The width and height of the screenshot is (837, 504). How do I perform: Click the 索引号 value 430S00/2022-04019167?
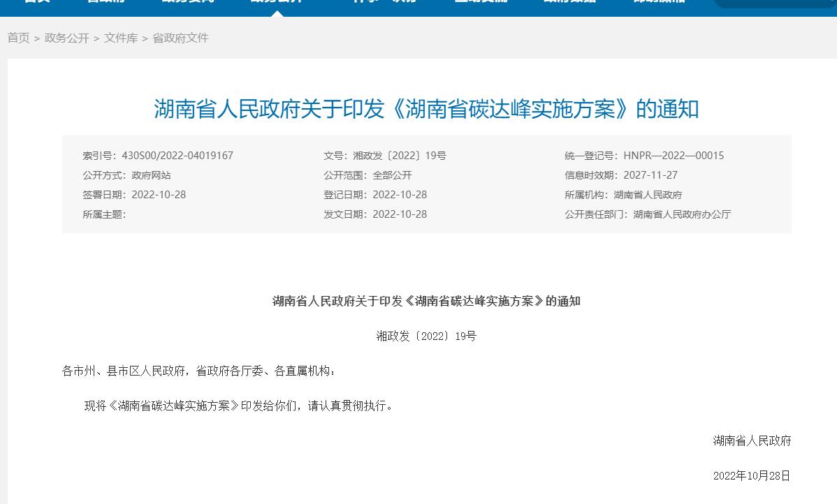tap(177, 156)
